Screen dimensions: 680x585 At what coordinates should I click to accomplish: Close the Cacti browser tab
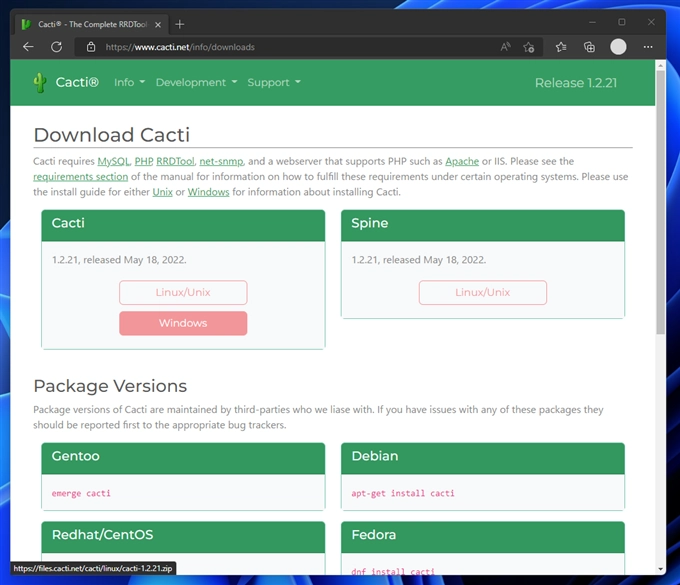pyautogui.click(x=158, y=25)
